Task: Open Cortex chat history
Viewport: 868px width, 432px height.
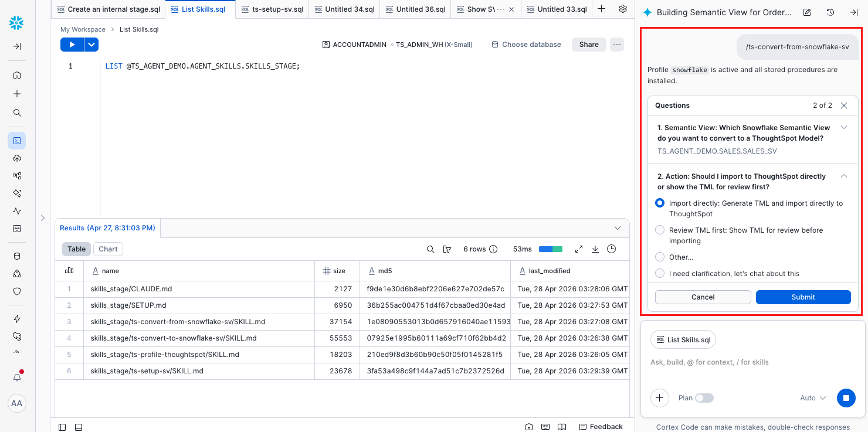Action: (830, 12)
